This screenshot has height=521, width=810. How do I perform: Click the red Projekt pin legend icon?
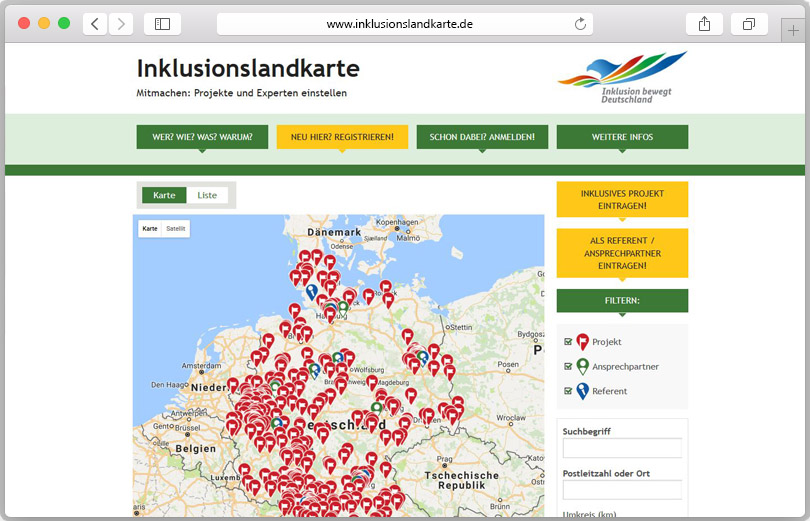(x=582, y=341)
